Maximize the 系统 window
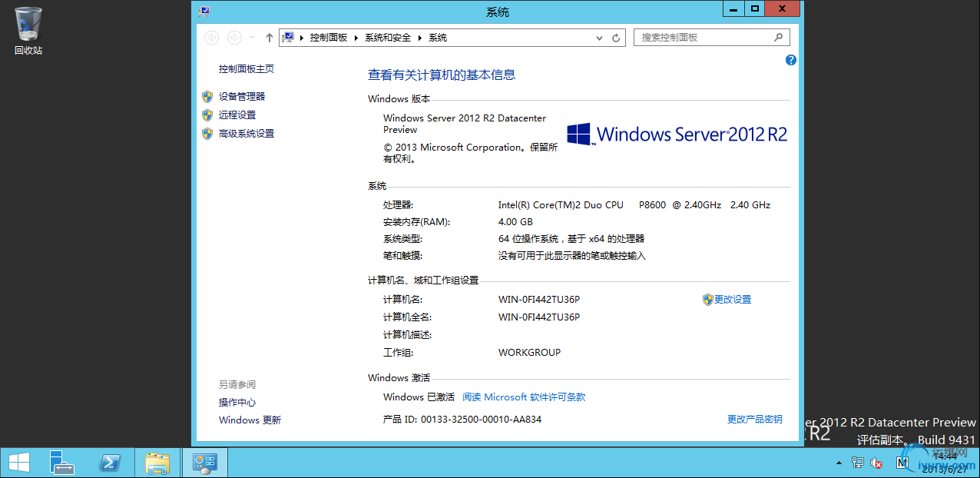This screenshot has height=478, width=980. point(754,8)
